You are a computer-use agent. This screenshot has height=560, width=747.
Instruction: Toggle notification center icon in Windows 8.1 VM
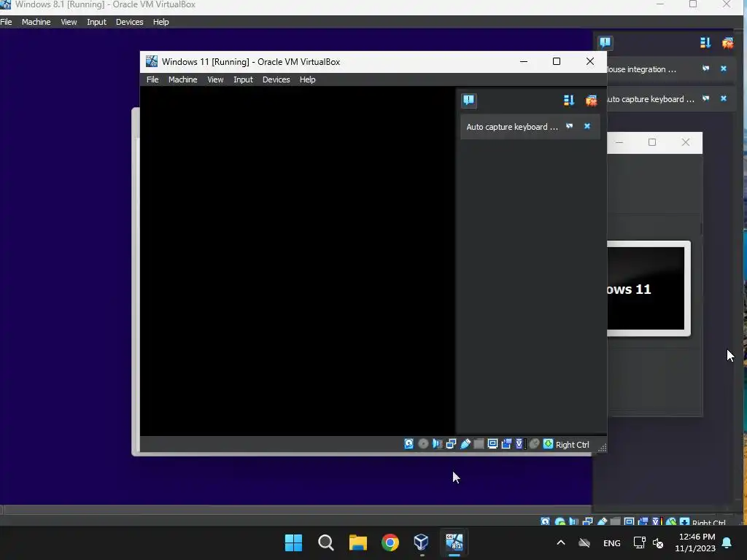coord(605,42)
